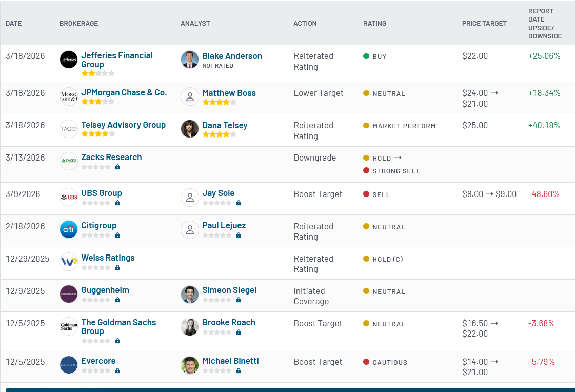Click Dana Telsey's profile photo
Image resolution: width=575 pixels, height=392 pixels.
[x=190, y=129]
